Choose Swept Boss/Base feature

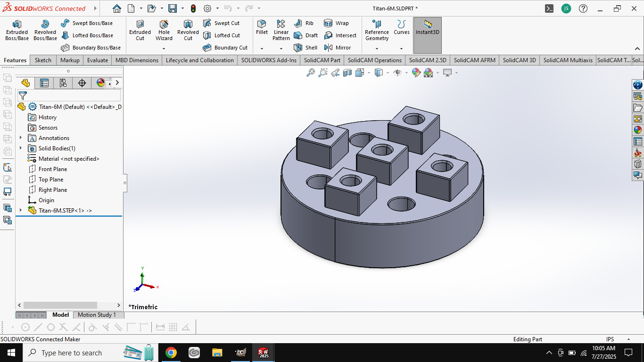87,23
